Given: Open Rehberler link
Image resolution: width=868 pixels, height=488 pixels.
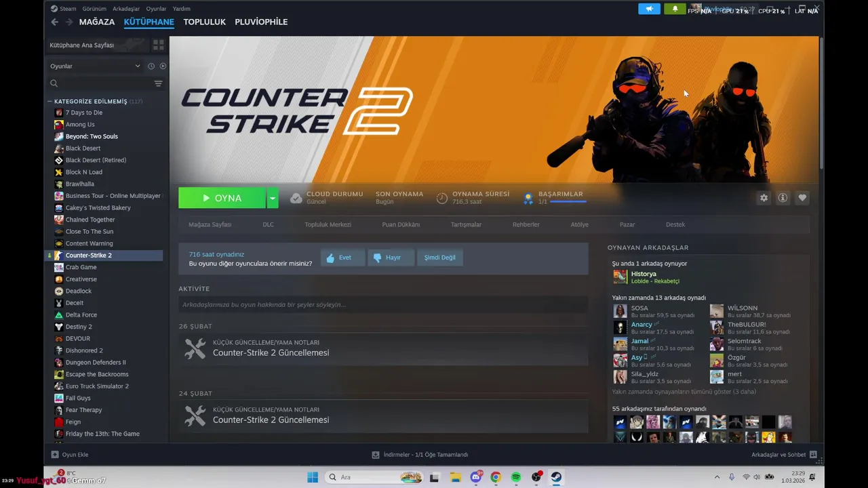Looking at the screenshot, I should pos(526,224).
